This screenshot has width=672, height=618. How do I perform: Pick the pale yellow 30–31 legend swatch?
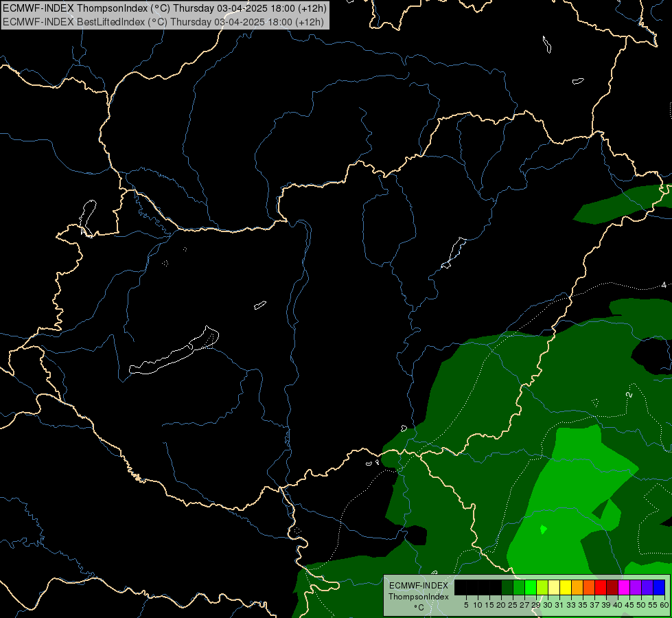click(x=554, y=587)
